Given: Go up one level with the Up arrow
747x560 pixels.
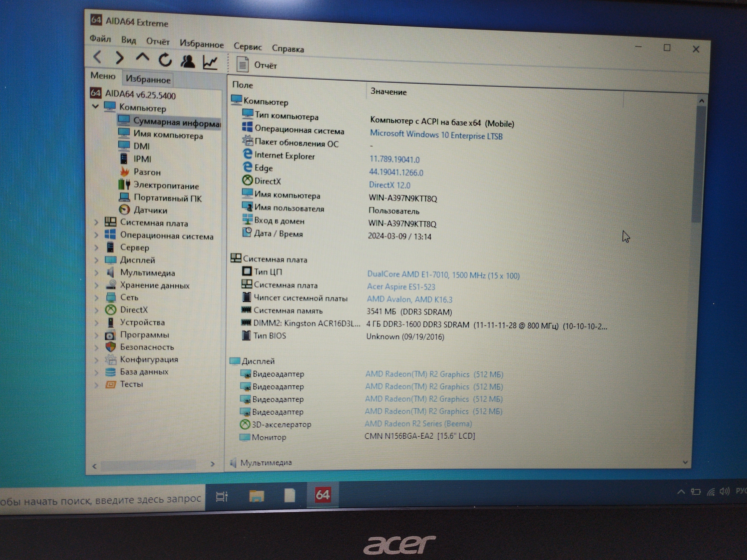Looking at the screenshot, I should [142, 58].
